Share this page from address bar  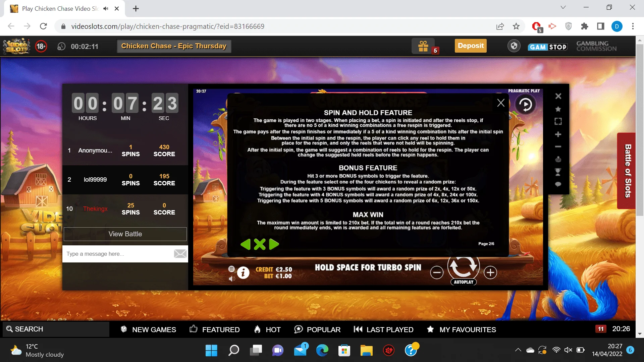500,26
